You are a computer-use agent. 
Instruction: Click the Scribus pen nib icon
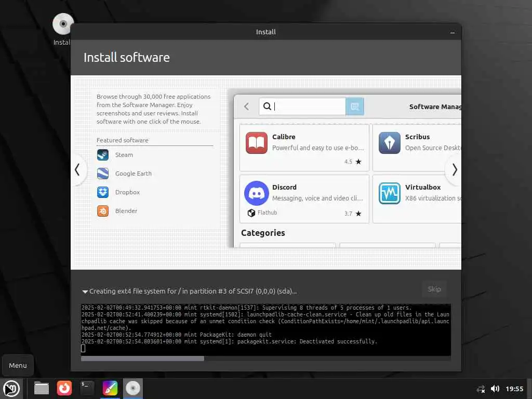tap(390, 143)
